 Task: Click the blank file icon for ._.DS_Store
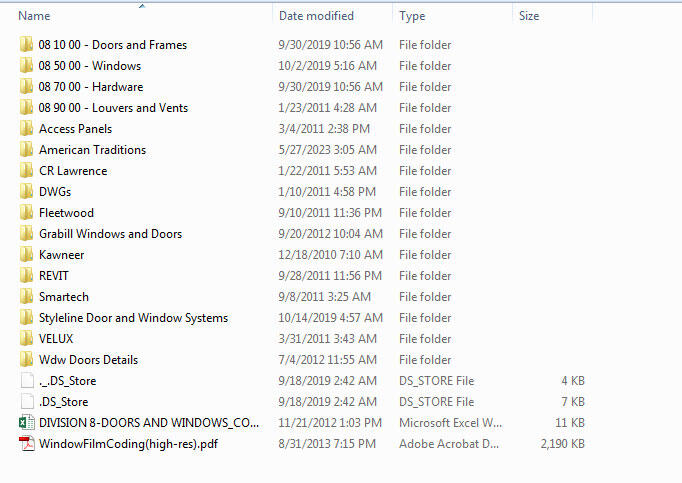27,380
